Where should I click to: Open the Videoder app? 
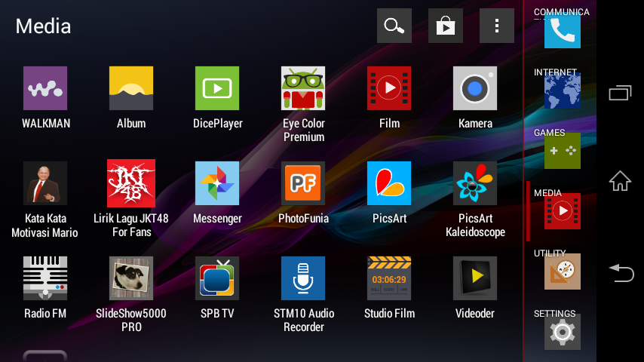tap(475, 278)
